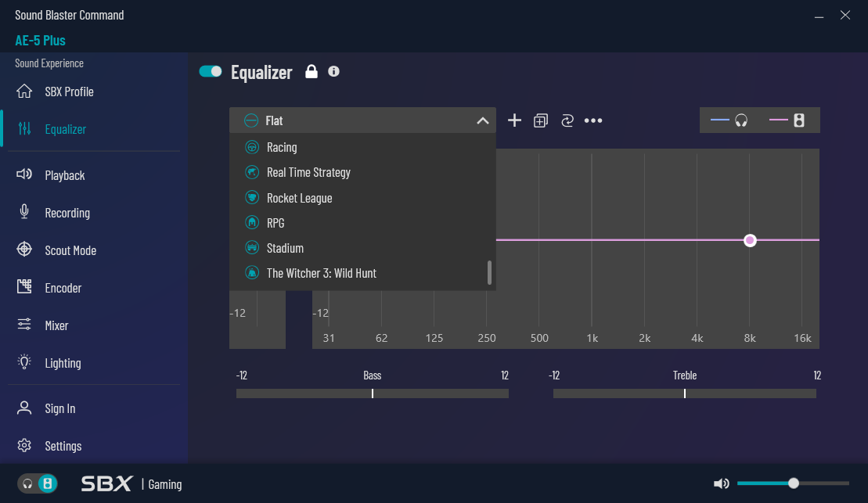
Task: Click the SBX Profile home icon
Action: coord(24,92)
